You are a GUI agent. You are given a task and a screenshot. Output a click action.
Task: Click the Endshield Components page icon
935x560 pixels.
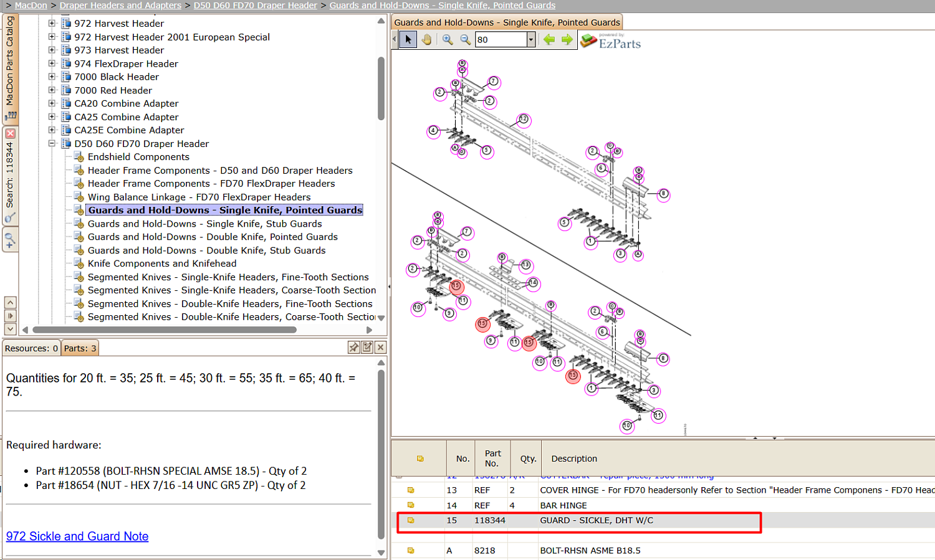79,157
